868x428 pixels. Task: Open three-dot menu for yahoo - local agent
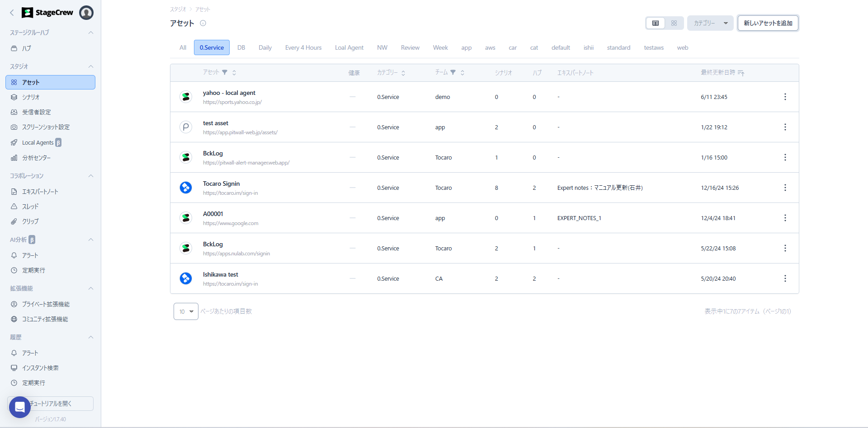pos(785,97)
